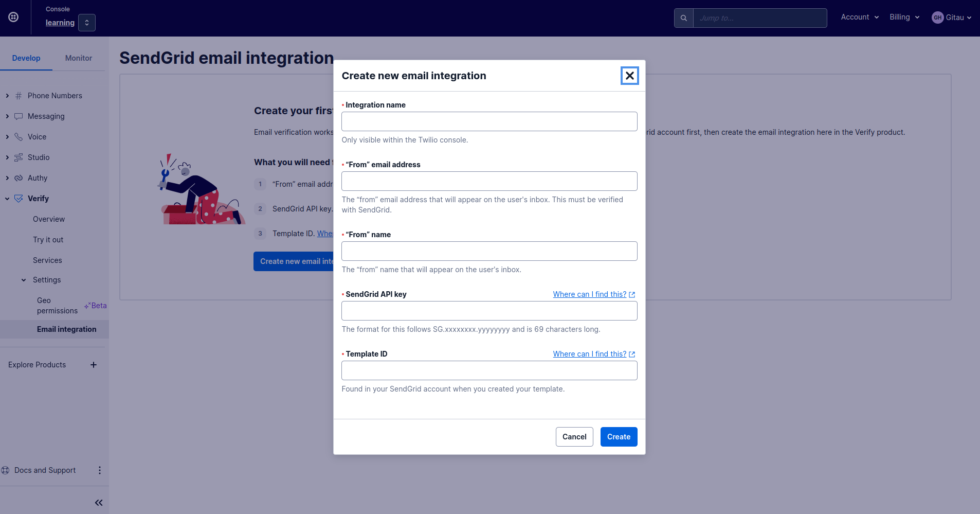980x514 pixels.
Task: Click the learning account name link
Action: 60,23
